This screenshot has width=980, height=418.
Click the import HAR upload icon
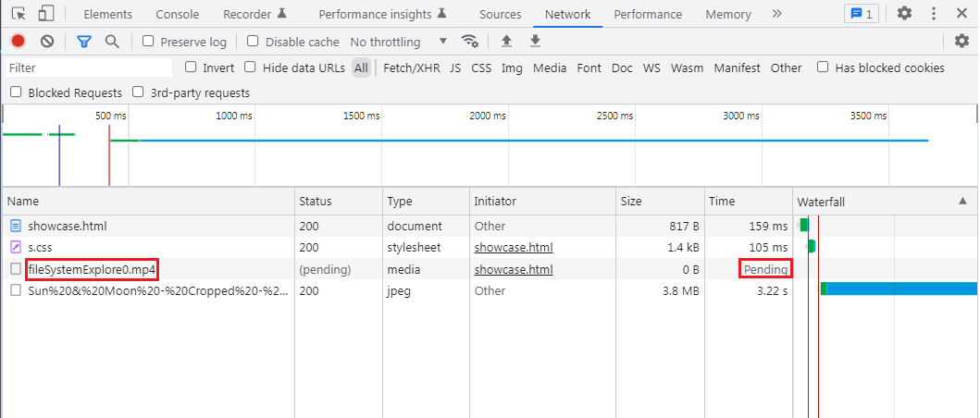pos(507,42)
